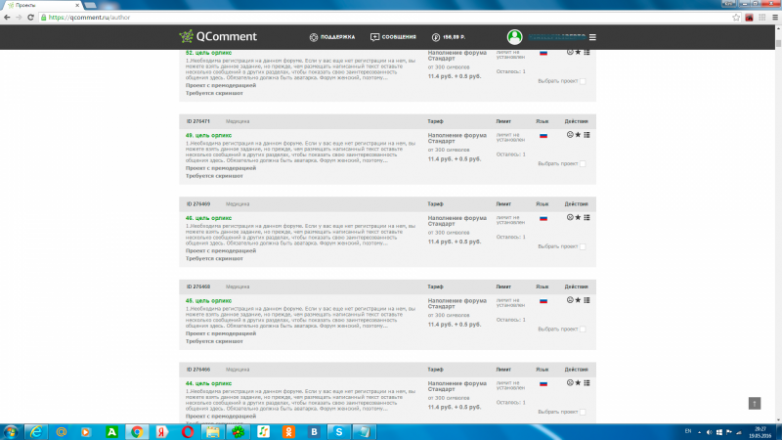Click Медицина category next to ID 276468
This screenshot has height=440, width=782.
(x=237, y=287)
